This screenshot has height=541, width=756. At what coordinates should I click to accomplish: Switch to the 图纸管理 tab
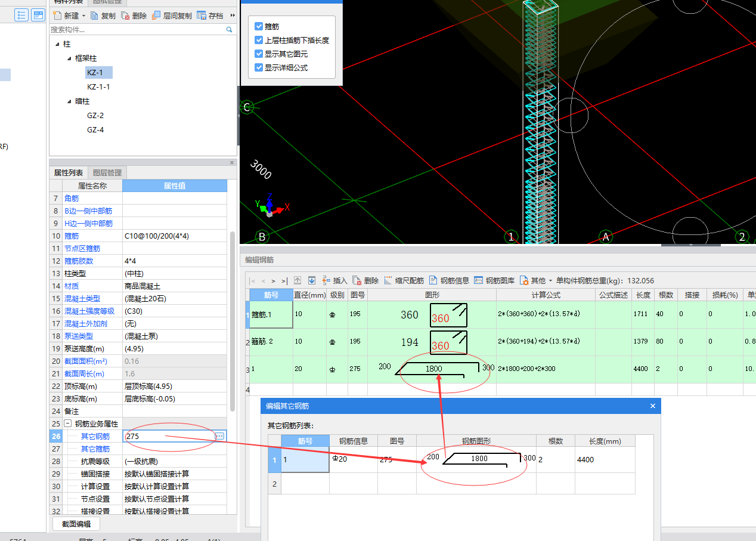[107, 2]
